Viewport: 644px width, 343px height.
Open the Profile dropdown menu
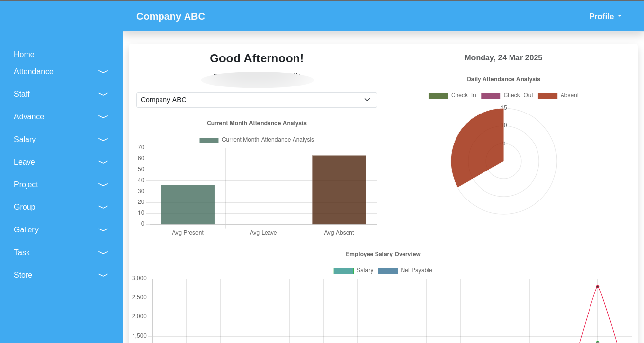(x=605, y=16)
